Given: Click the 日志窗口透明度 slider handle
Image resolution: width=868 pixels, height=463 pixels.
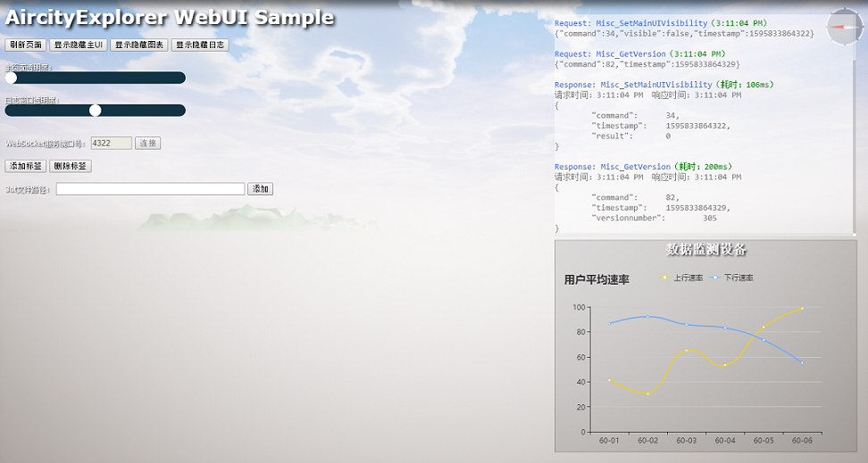Looking at the screenshot, I should pos(96,111).
